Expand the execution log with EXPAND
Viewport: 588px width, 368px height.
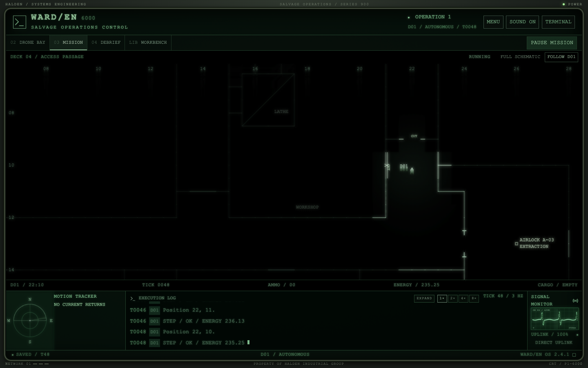point(424,298)
